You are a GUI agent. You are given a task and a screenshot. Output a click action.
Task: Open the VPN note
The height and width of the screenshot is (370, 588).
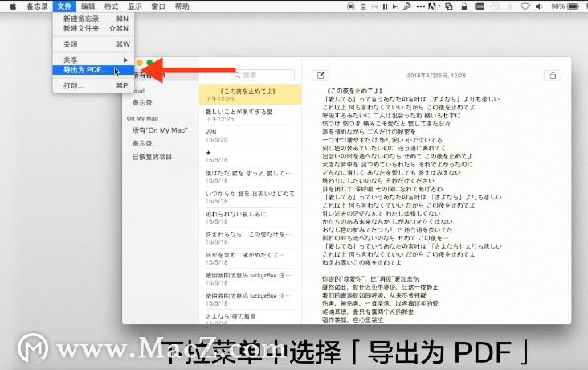250,136
